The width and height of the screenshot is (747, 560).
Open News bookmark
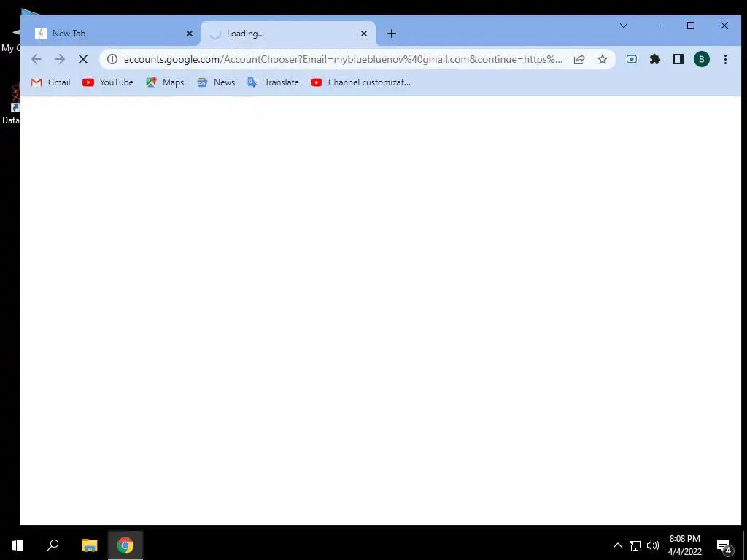216,82
